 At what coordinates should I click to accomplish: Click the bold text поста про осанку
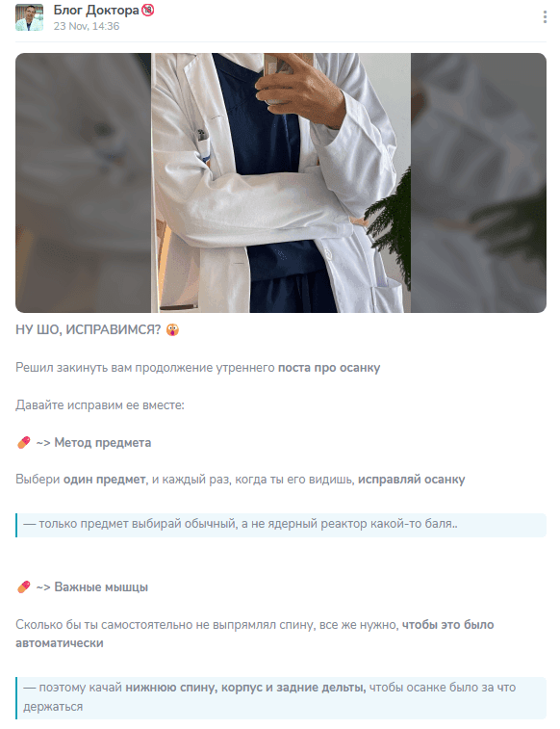pyautogui.click(x=329, y=367)
